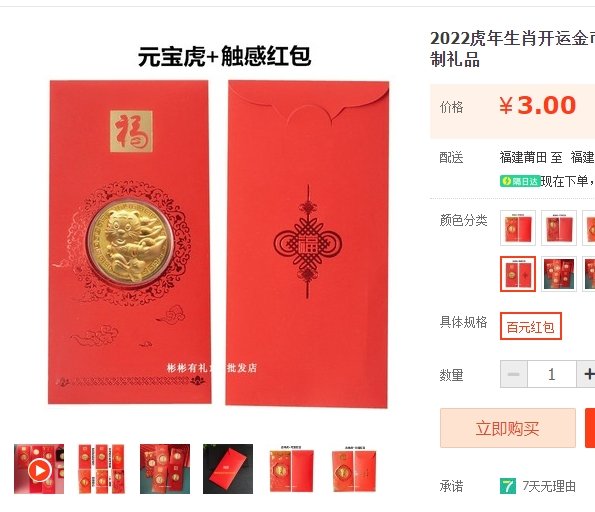Image resolution: width=595 pixels, height=512 pixels.
Task: Select the fifth gallery thumbnail image
Action: 291,469
